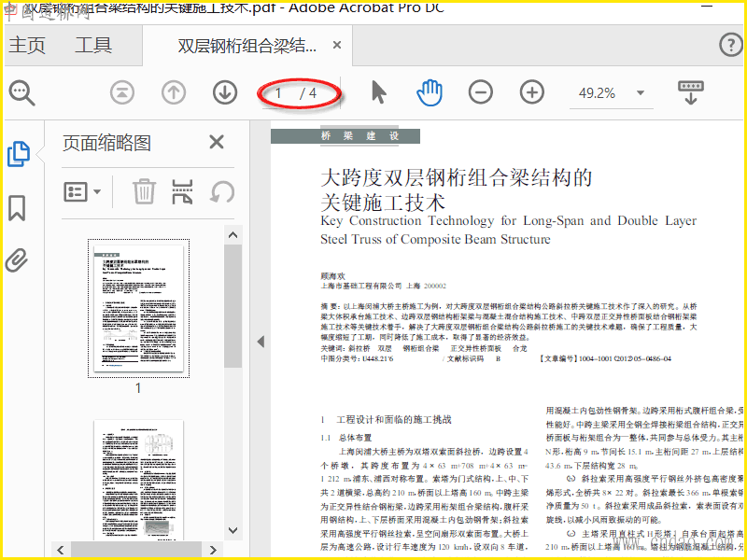Click the English title line starting 'Key Construction Technology'
This screenshot has height=560, width=747.
[x=508, y=221]
